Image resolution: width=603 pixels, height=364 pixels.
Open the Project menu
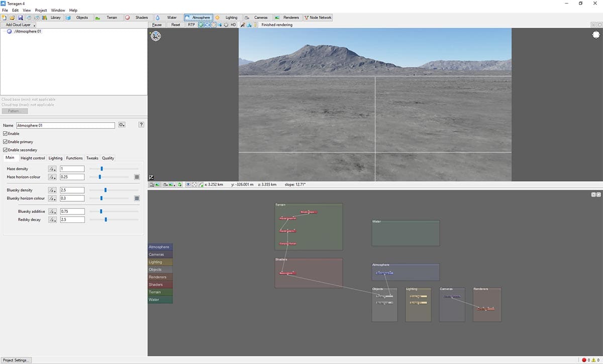pos(41,10)
